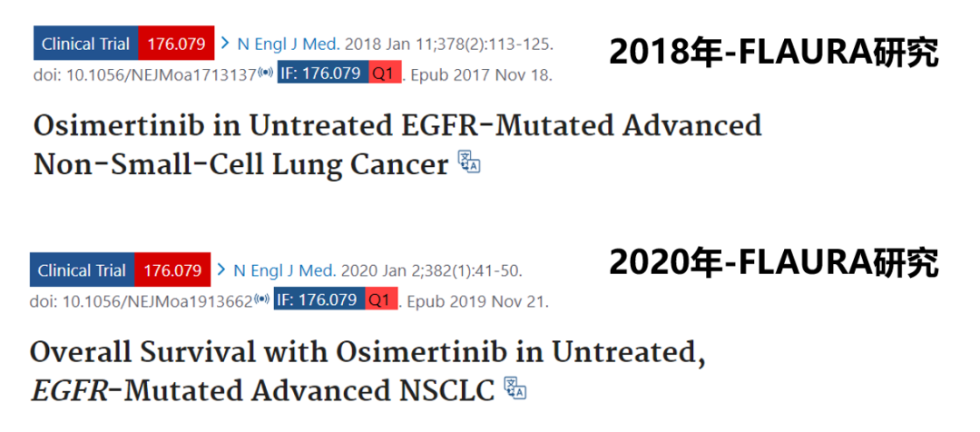Click red Q1 badge before Epub 2019 Nov 21
Viewport: 980px width, 432px height.
381,300
